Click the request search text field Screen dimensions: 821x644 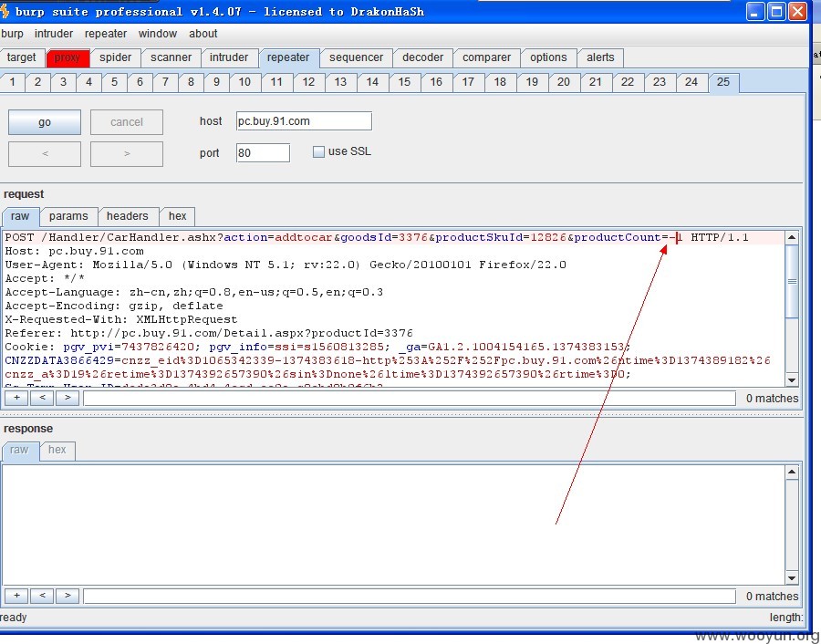coord(410,398)
